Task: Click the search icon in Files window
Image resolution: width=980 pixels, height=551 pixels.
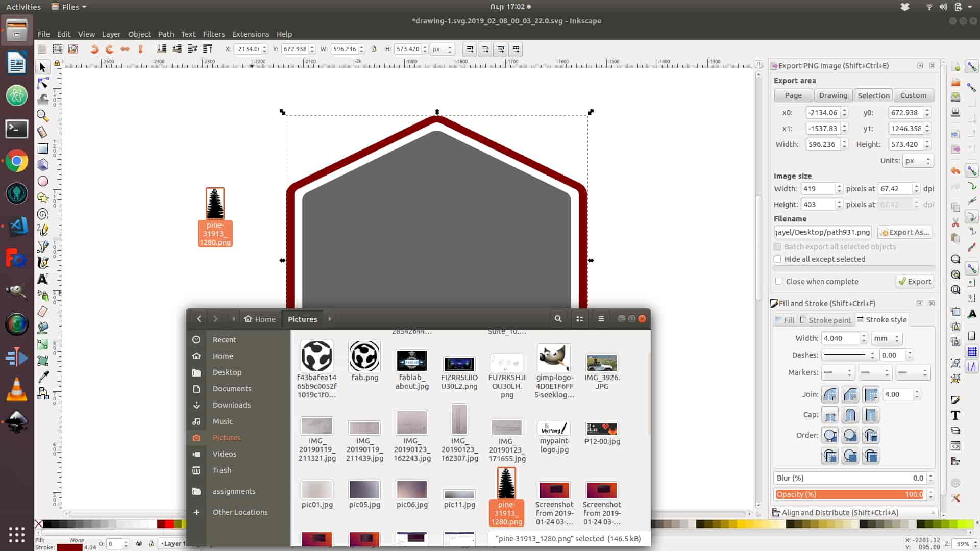Action: coord(558,319)
